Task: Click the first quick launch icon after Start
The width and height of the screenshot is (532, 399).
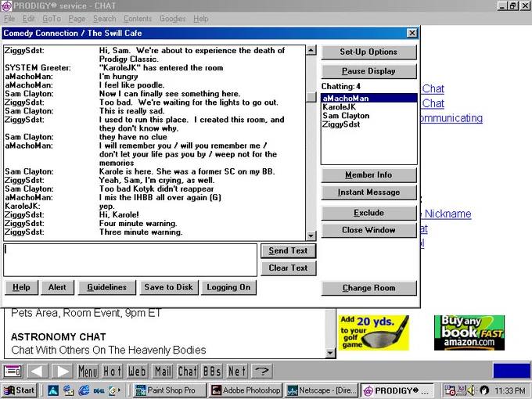Action: tap(53, 390)
